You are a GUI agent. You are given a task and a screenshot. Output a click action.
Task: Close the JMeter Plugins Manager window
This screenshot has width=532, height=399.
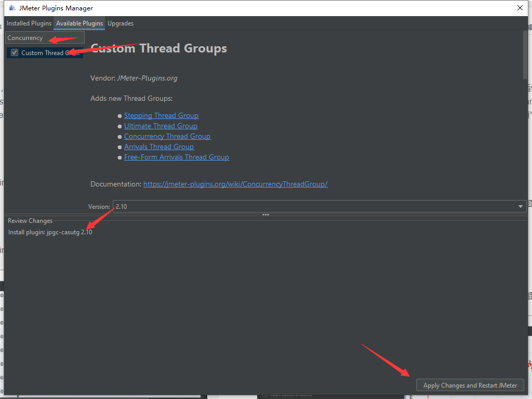(520, 8)
